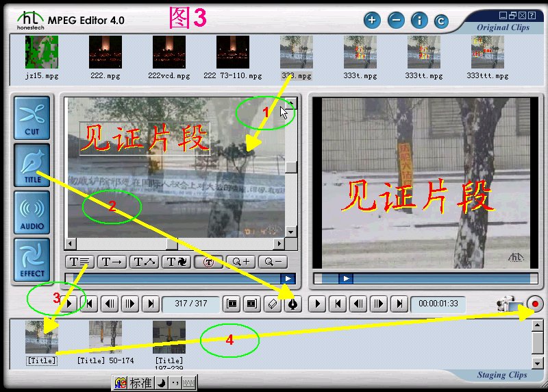Select the [Title] 50-174 staging clip

click(x=105, y=337)
